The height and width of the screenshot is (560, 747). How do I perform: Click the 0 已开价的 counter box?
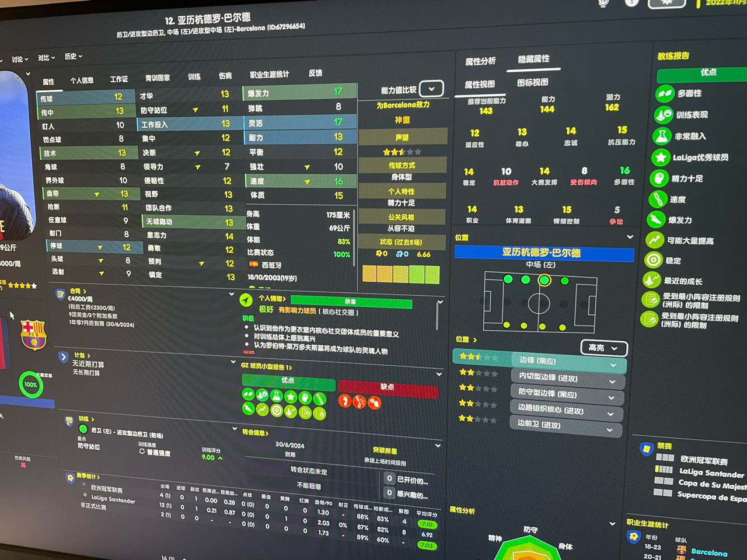pos(390,479)
